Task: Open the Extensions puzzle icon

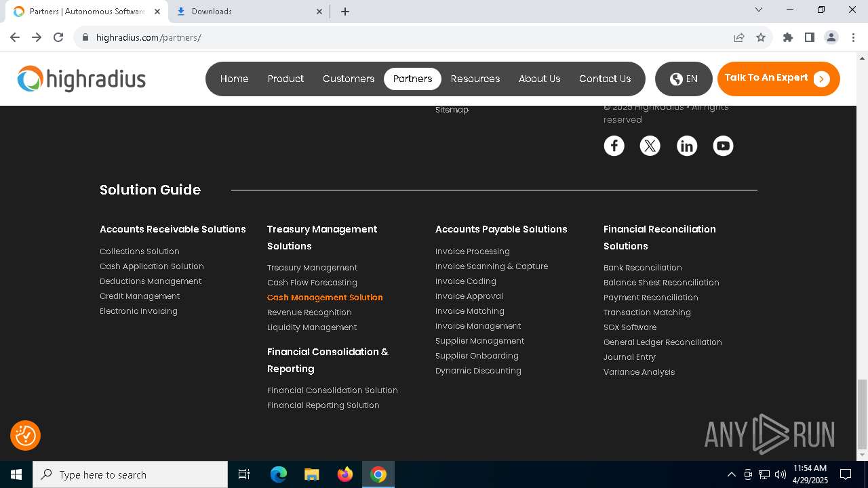Action: [787, 37]
